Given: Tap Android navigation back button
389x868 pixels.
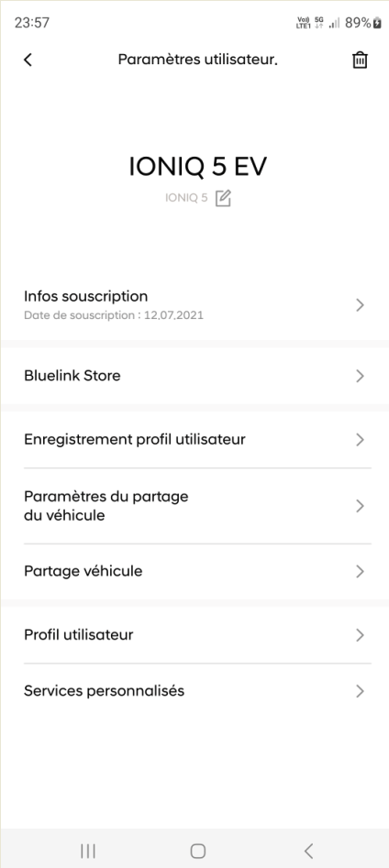Looking at the screenshot, I should point(308,851).
